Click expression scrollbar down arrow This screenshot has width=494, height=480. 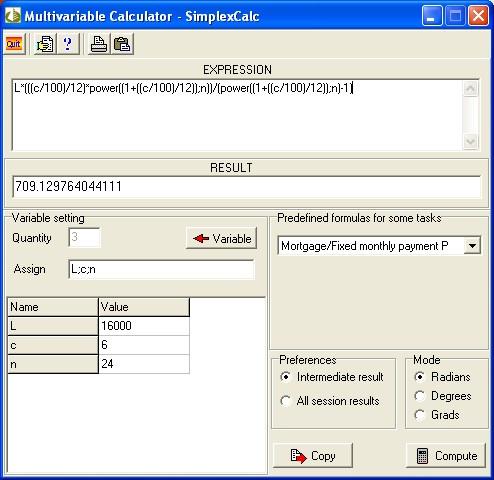click(x=471, y=142)
